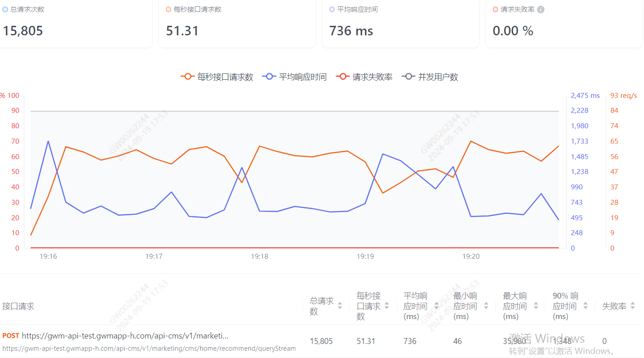Screen dimensions: 644x358
Task: Select the 请求失败率 card with 0.00 %
Action: 564,23
